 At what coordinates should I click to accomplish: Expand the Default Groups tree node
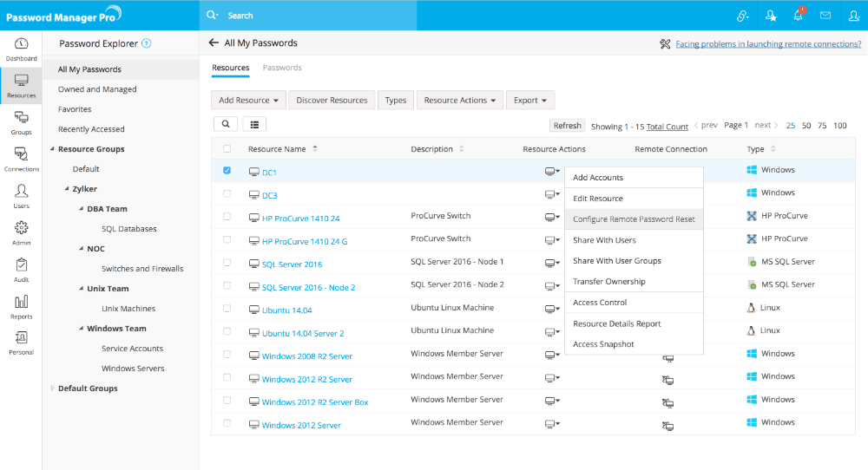pos(52,388)
